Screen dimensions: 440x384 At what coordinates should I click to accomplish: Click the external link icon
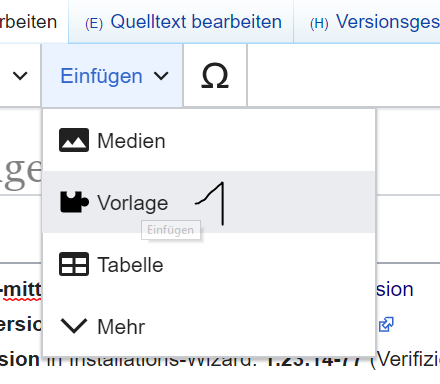[386, 324]
